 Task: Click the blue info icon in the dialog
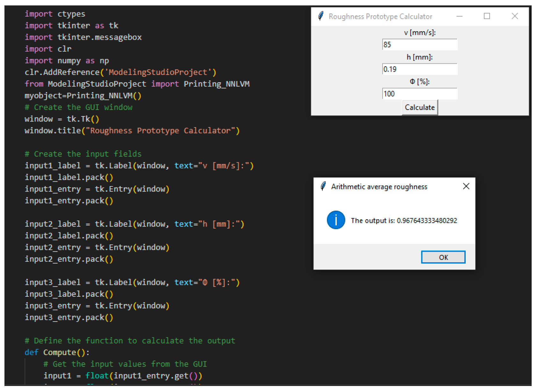point(336,220)
